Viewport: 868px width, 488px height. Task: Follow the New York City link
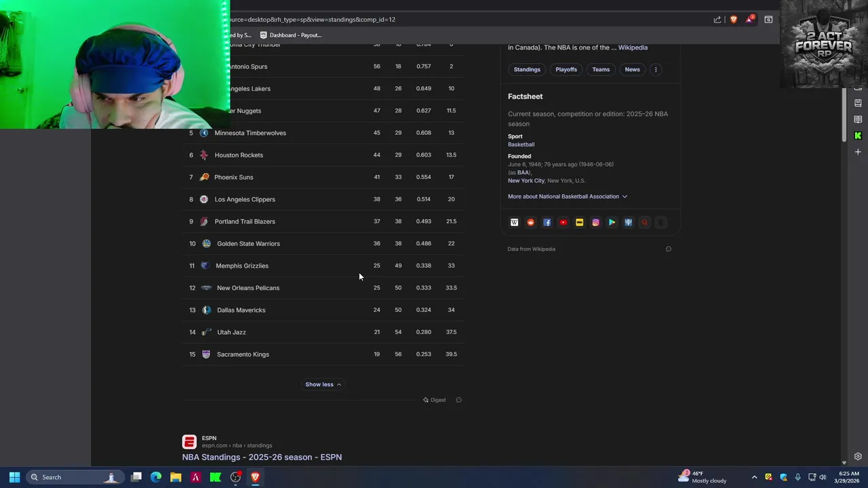pyautogui.click(x=526, y=180)
